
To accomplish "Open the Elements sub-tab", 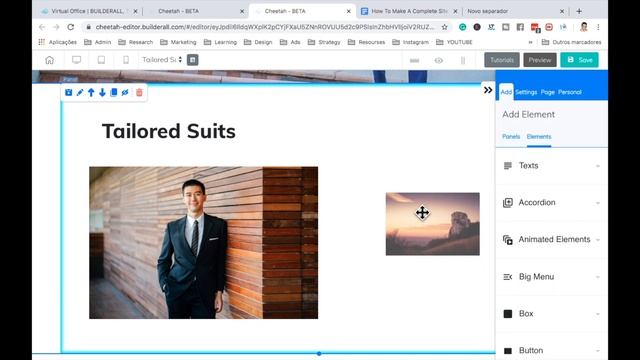I will 539,137.
